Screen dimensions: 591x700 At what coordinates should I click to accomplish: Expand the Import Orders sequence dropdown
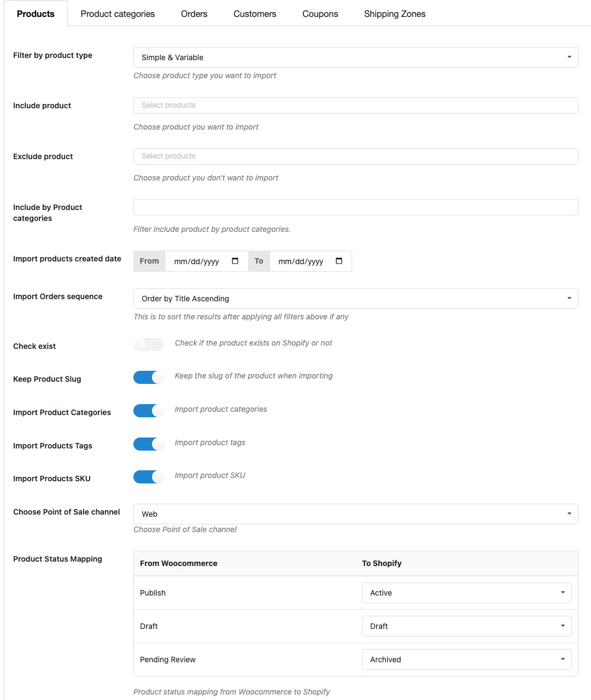point(355,299)
